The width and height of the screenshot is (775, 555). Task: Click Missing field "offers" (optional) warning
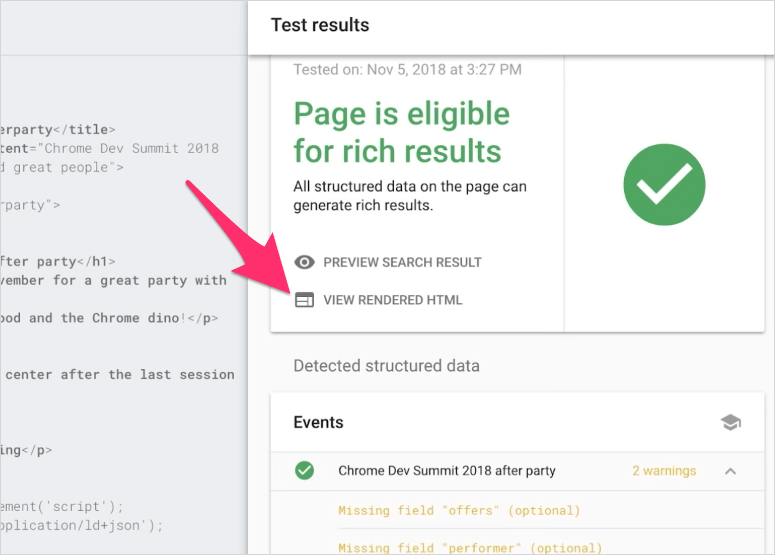coord(459,510)
